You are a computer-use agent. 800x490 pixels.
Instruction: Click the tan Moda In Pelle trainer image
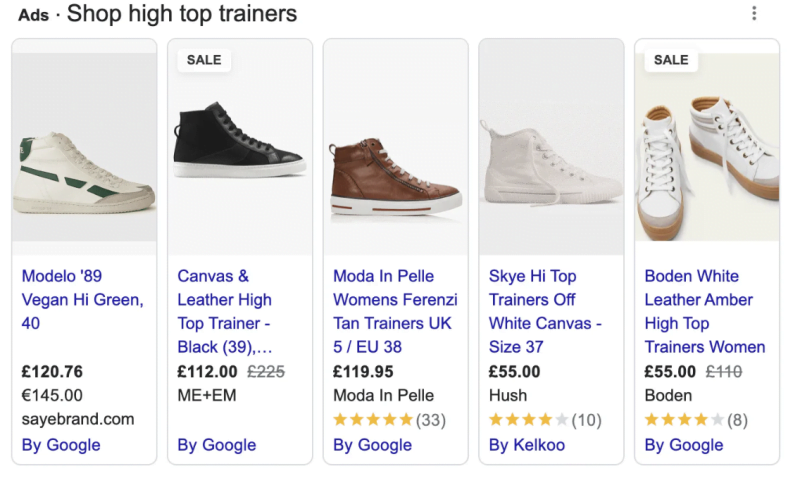(x=396, y=175)
